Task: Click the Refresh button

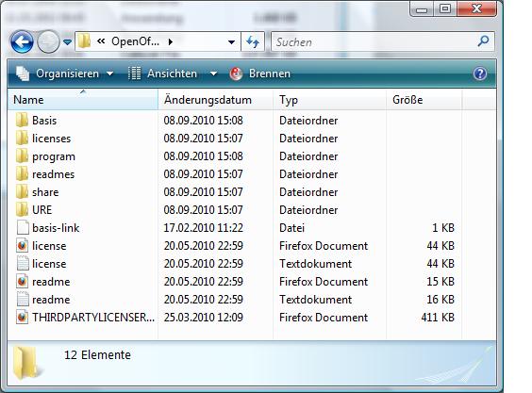Action: tap(253, 42)
